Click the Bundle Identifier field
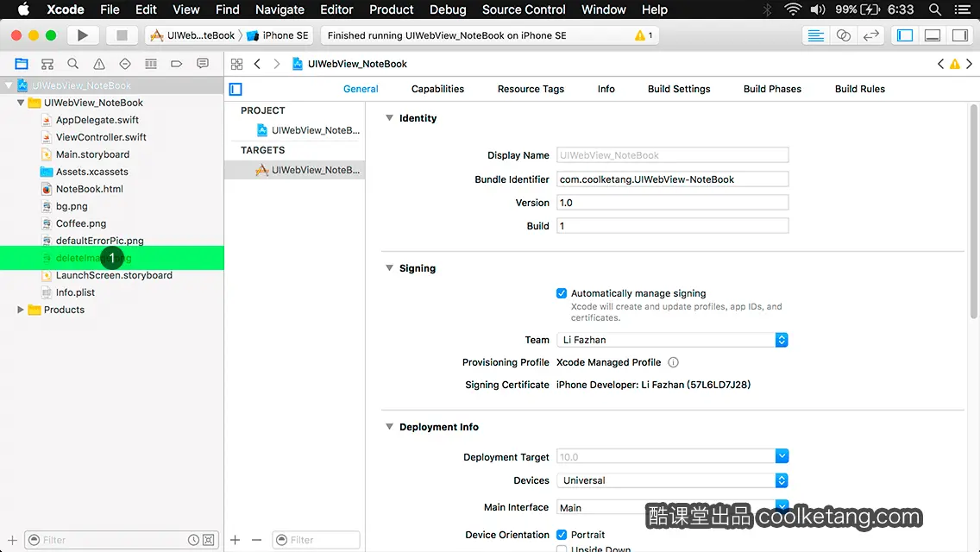980x552 pixels. [x=673, y=179]
